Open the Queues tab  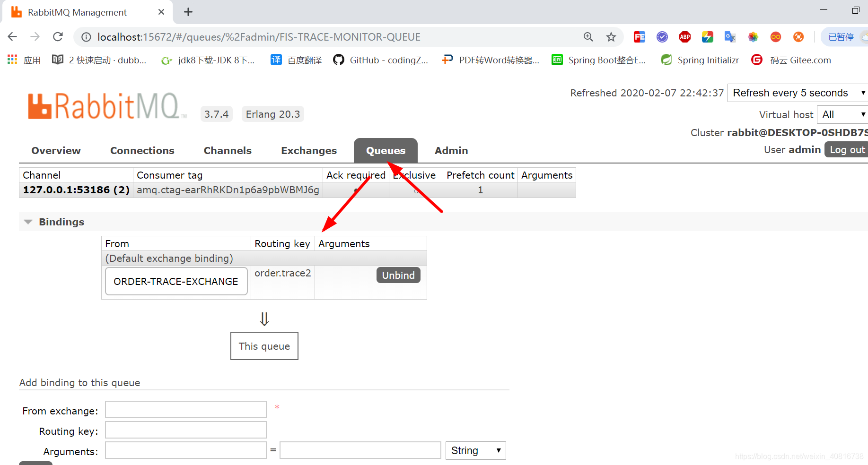[386, 150]
